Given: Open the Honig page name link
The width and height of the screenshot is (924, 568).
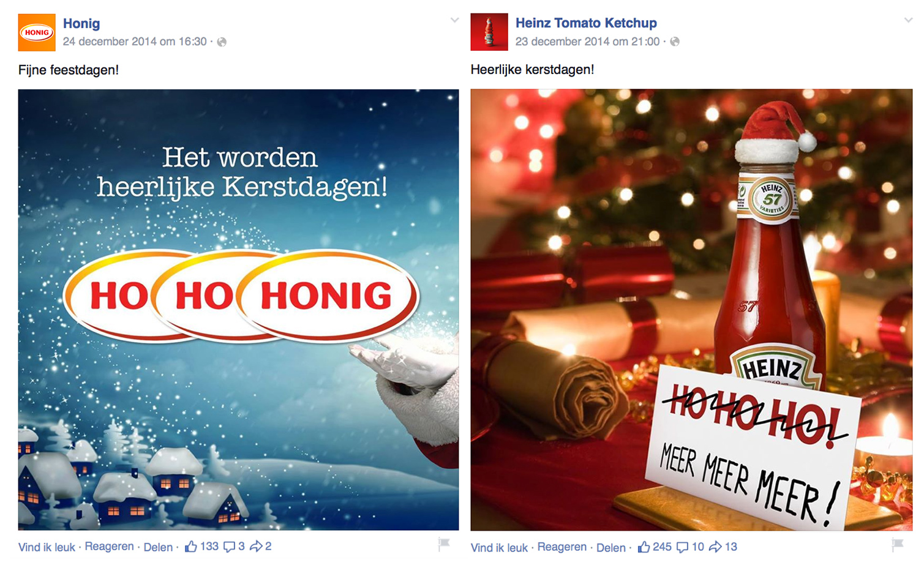Looking at the screenshot, I should [81, 23].
